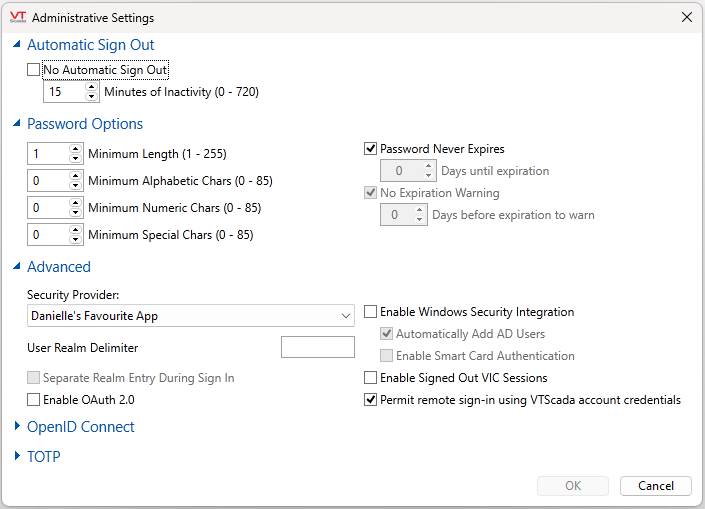Click the Automatic Sign Out heading
This screenshot has height=509, width=705.
[x=90, y=45]
